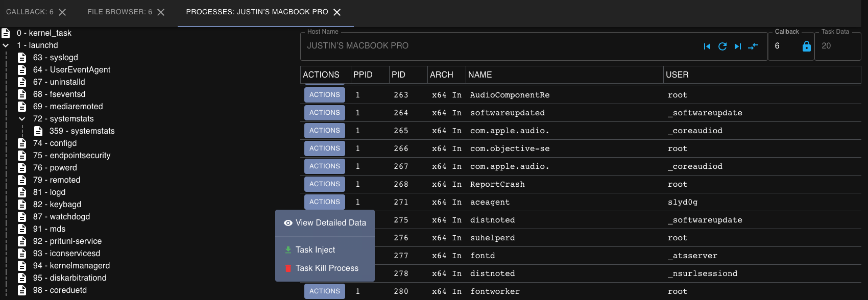Click the suhelperd process name
The width and height of the screenshot is (868, 300).
click(492, 238)
